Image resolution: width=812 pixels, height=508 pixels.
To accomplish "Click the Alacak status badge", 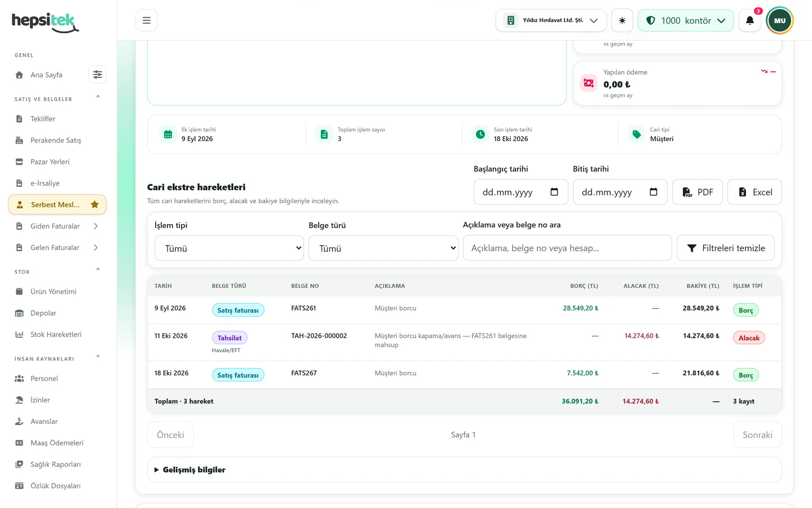I will (749, 338).
